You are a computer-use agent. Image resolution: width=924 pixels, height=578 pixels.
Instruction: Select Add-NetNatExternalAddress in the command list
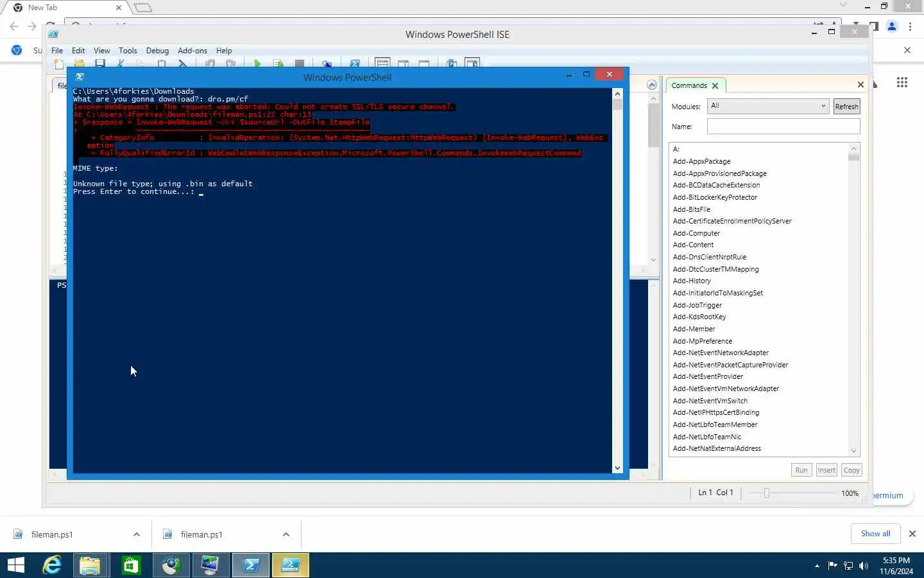tap(717, 448)
